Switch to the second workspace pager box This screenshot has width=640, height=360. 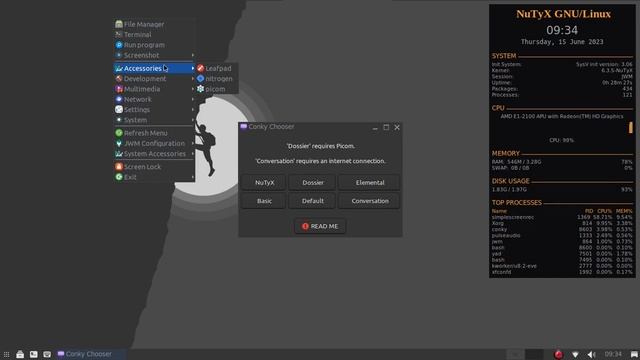click(534, 354)
